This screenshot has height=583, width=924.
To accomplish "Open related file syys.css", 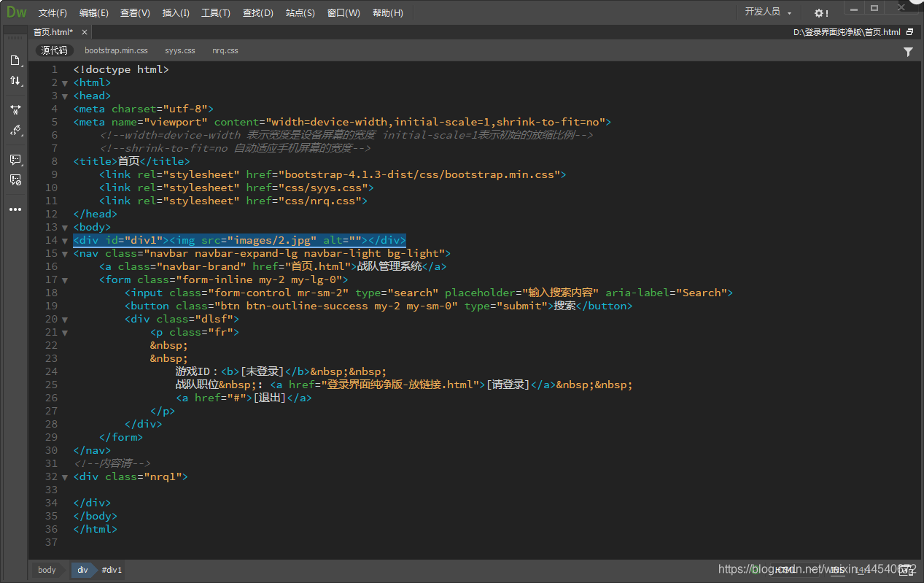I will pos(180,50).
